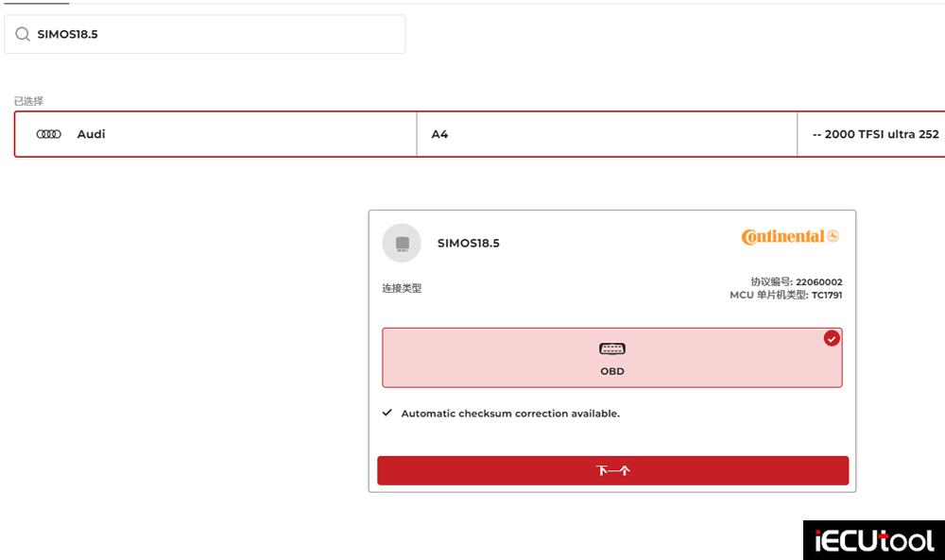The image size is (945, 560).
Task: Click the magnifier search icon
Action: coord(23,34)
